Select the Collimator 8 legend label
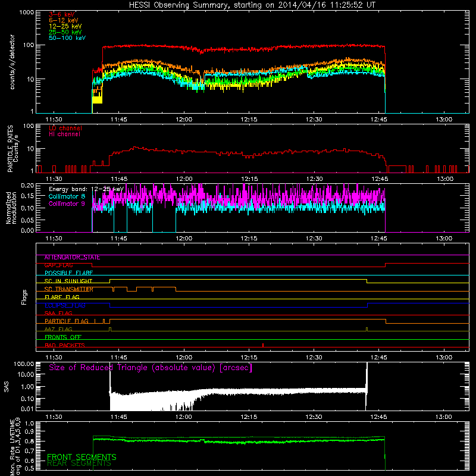The image size is (476, 476). [67, 196]
